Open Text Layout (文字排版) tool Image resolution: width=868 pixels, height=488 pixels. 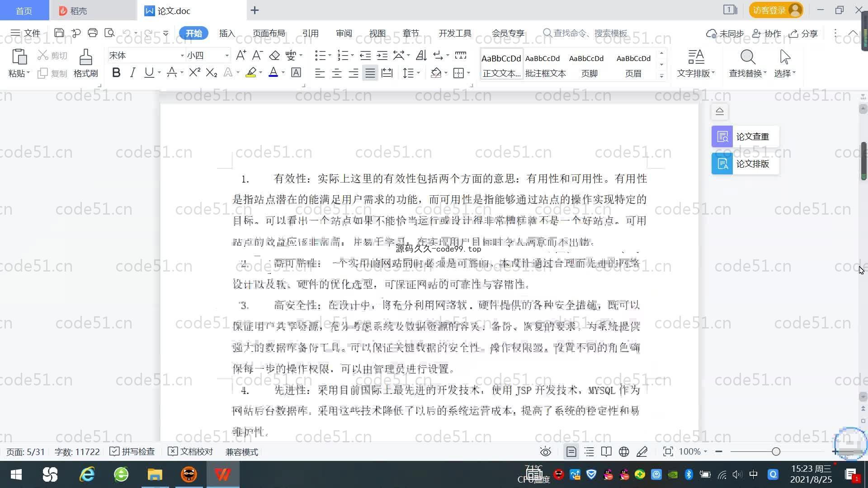point(696,63)
